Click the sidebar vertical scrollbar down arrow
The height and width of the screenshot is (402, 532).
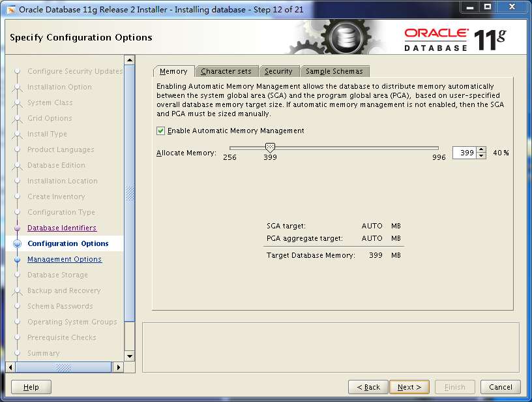tap(129, 356)
